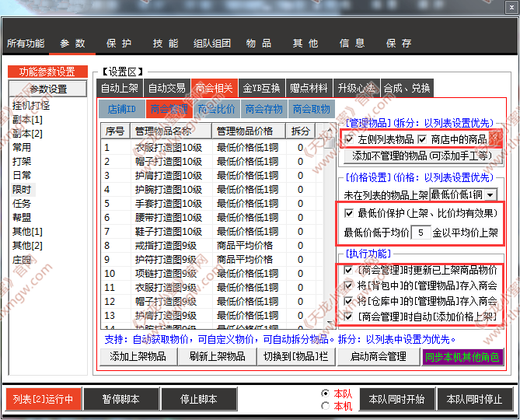The width and height of the screenshot is (520, 420).
Task: Open the 所有功能 menu tab
Action: 26,43
